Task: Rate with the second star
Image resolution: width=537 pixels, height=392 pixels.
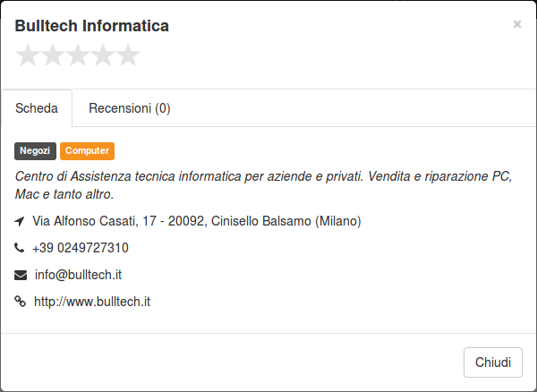Action: coord(53,55)
